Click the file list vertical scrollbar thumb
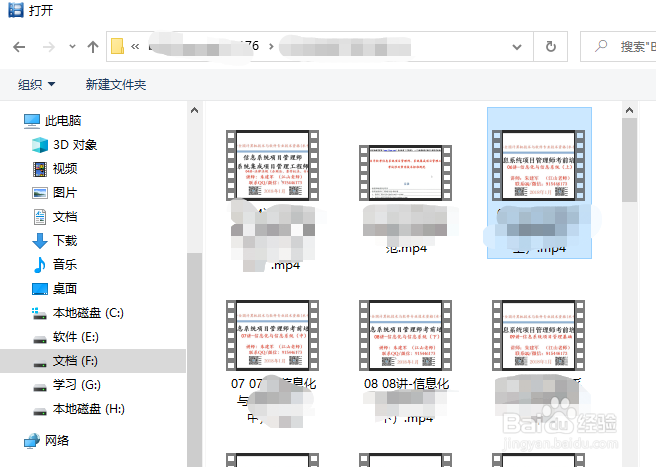The width and height of the screenshot is (656, 467). pyautogui.click(x=629, y=160)
